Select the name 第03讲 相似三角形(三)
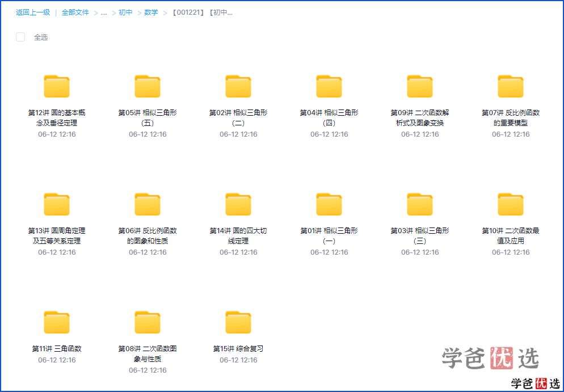The width and height of the screenshot is (564, 392). (420, 235)
